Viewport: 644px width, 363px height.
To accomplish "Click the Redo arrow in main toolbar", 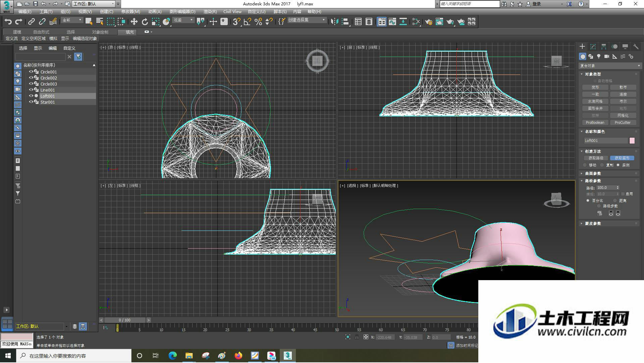I will 19,22.
